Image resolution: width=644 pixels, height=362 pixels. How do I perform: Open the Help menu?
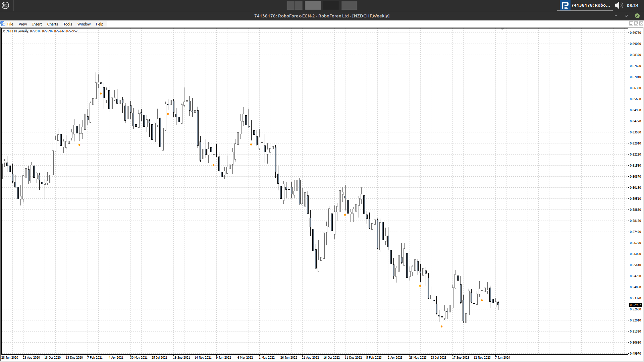[100, 24]
